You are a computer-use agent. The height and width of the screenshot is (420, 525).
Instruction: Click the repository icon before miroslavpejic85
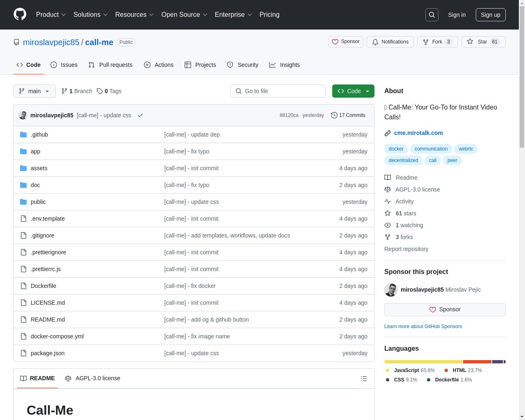pos(16,42)
